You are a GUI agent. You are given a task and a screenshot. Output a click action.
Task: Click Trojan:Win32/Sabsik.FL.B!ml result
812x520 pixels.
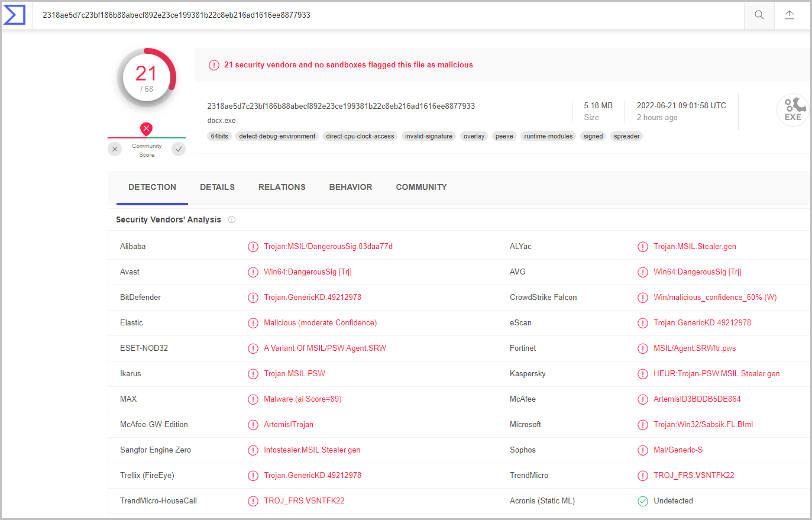(x=703, y=424)
